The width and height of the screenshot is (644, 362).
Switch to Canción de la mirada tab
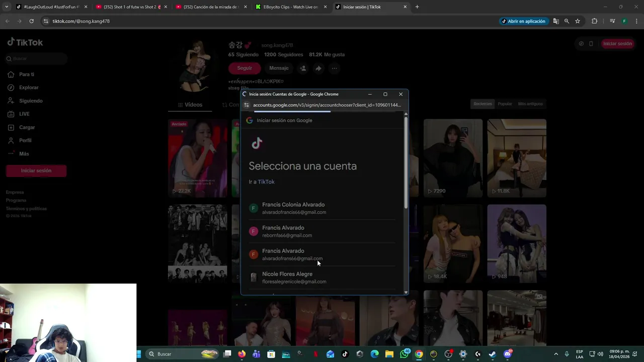pos(211,7)
